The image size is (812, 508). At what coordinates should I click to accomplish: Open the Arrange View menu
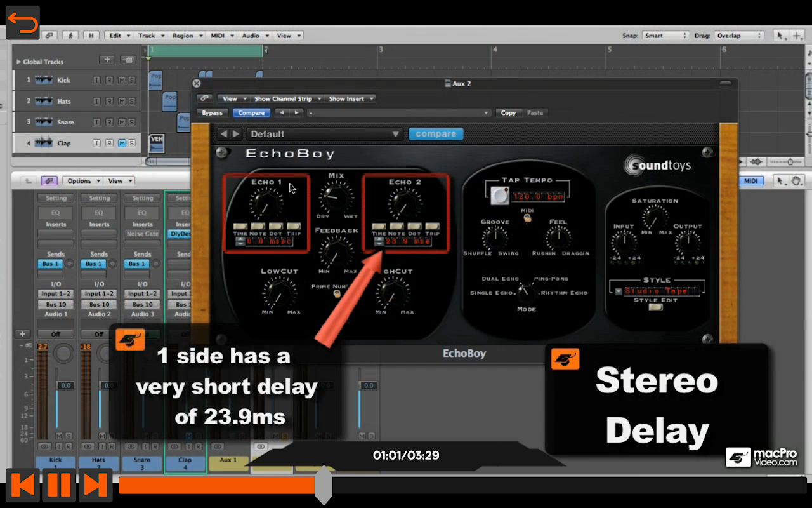[x=288, y=36]
